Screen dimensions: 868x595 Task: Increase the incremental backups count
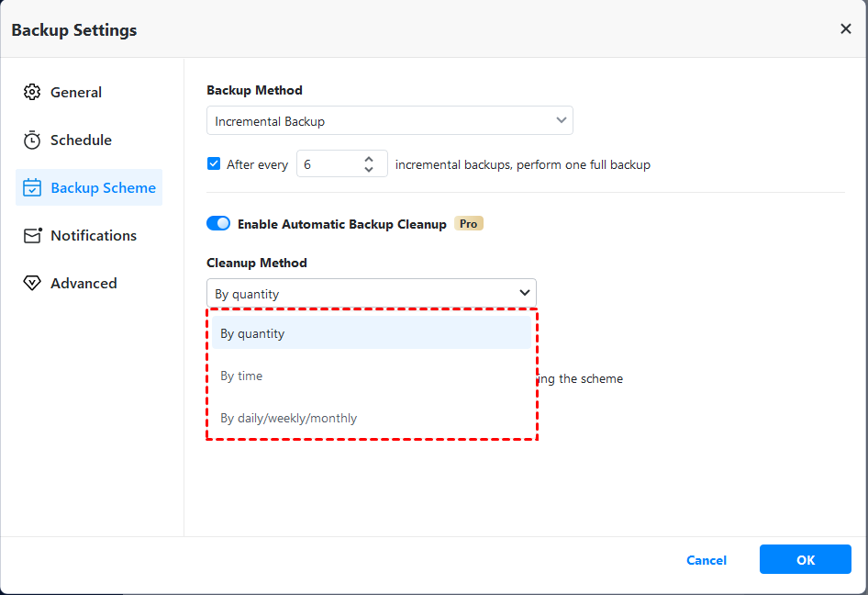pyautogui.click(x=369, y=158)
